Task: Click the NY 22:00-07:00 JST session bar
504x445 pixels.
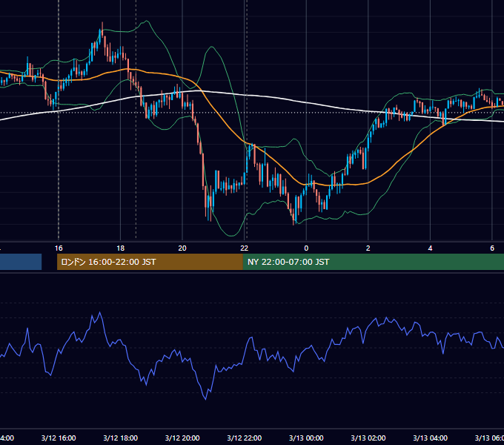Action: tap(373, 262)
